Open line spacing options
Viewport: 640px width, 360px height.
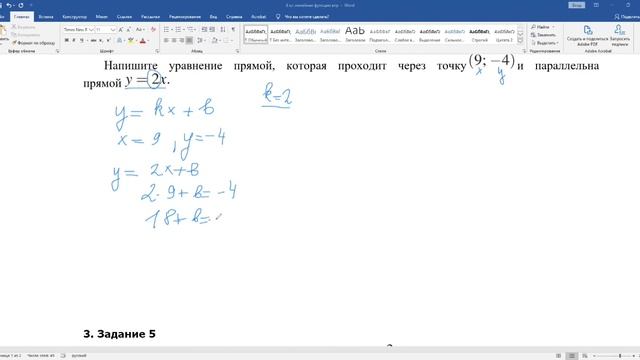click(x=201, y=40)
